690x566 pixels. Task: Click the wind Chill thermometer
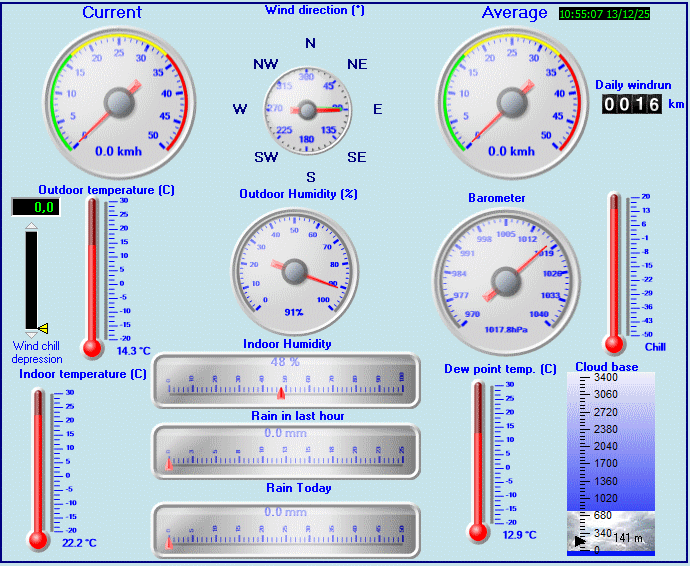pyautogui.click(x=615, y=272)
